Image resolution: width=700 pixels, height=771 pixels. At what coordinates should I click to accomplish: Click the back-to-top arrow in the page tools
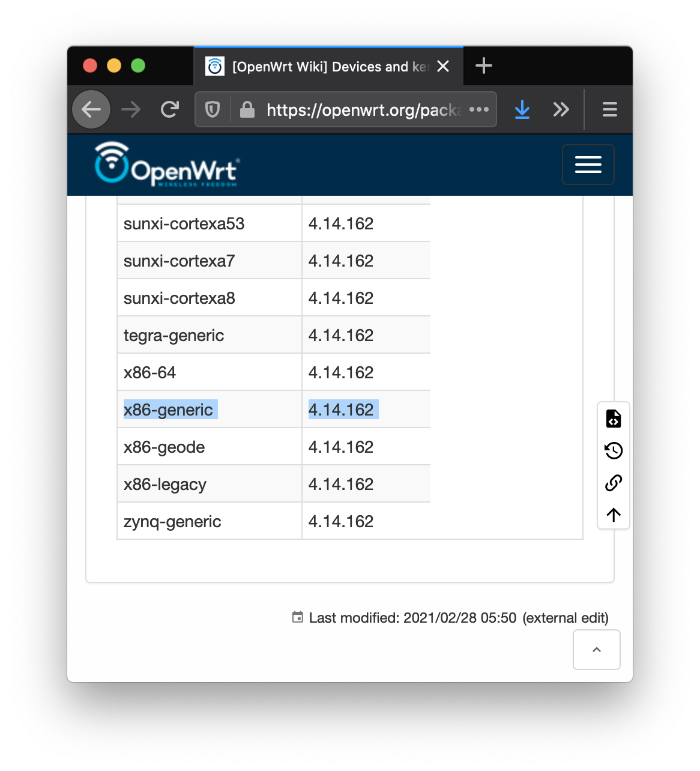pos(614,515)
